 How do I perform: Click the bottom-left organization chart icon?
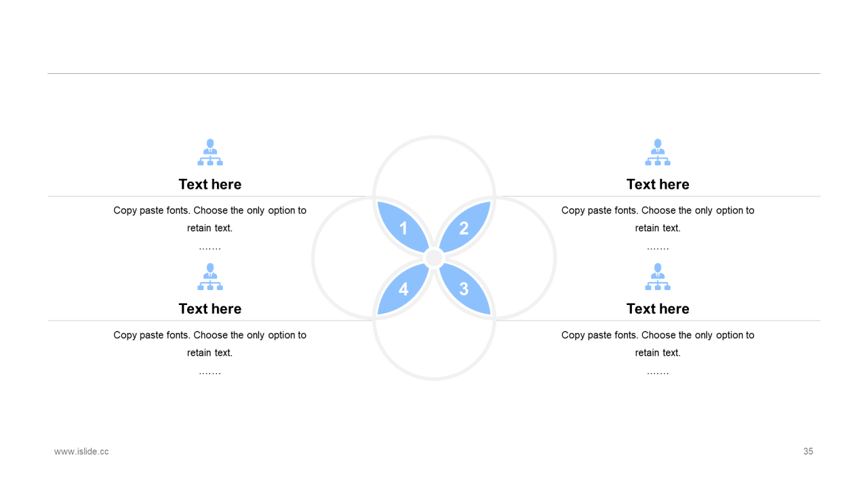(210, 277)
